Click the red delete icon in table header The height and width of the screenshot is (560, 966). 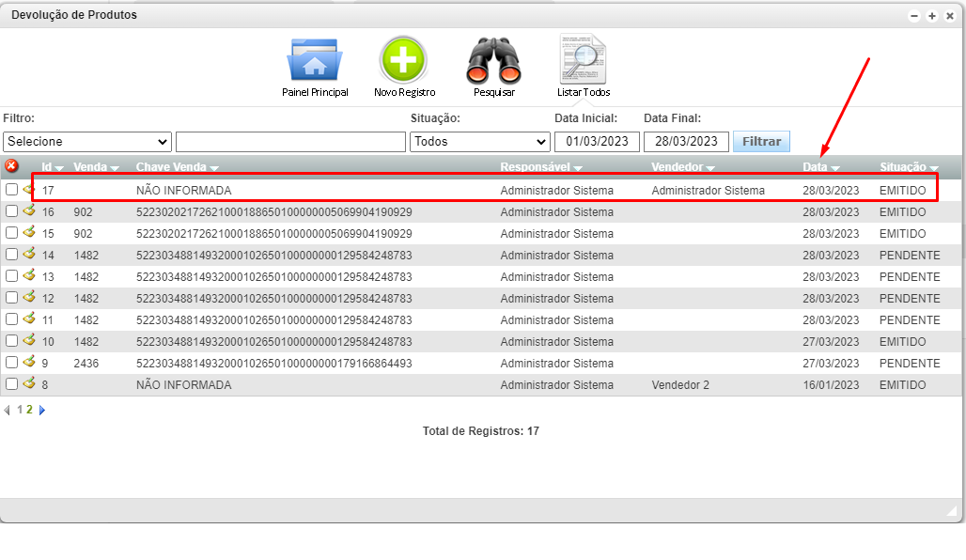[11, 166]
